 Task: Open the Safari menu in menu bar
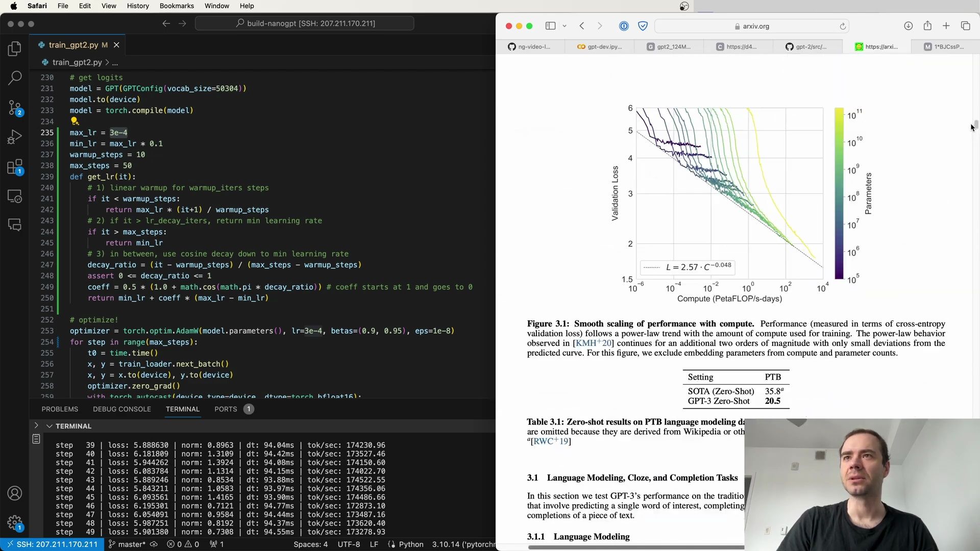tap(37, 6)
